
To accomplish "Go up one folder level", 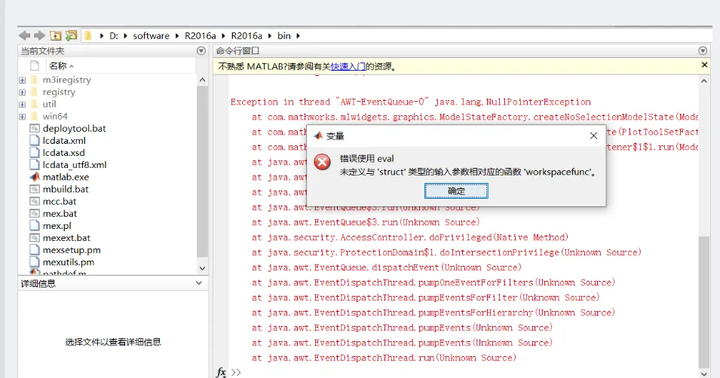I will [x=56, y=35].
